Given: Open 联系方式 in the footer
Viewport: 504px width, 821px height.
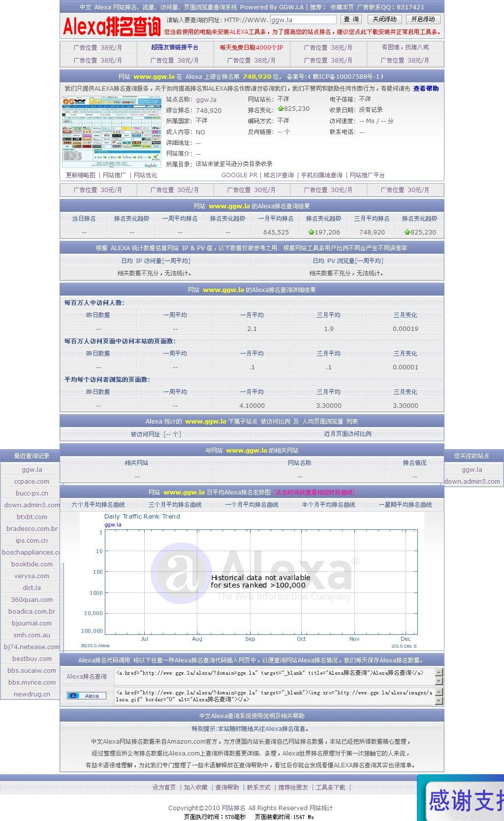Looking at the screenshot, I should pyautogui.click(x=259, y=788).
